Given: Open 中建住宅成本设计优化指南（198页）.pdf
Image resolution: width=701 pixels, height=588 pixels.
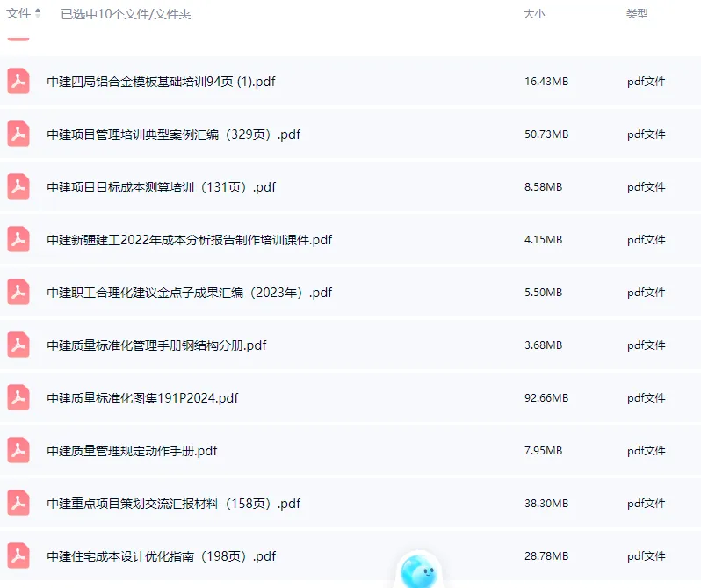Looking at the screenshot, I should 162,556.
